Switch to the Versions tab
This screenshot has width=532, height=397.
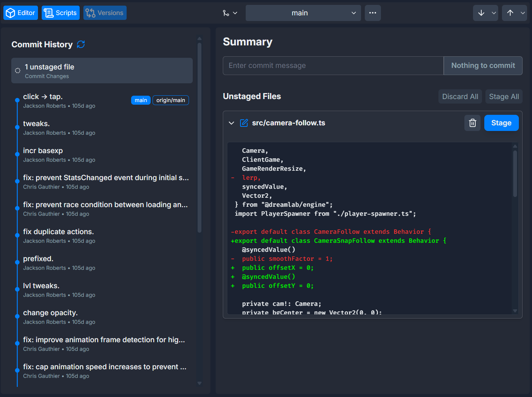pyautogui.click(x=104, y=12)
